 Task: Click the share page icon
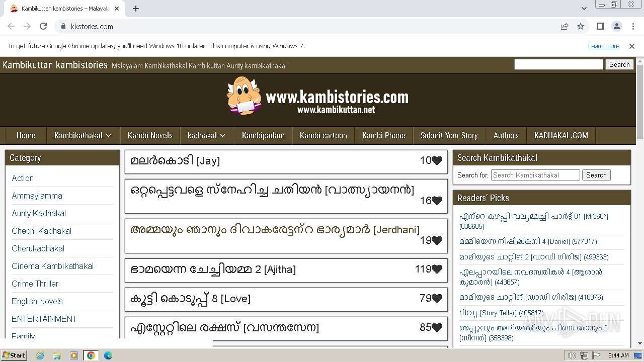click(x=565, y=26)
